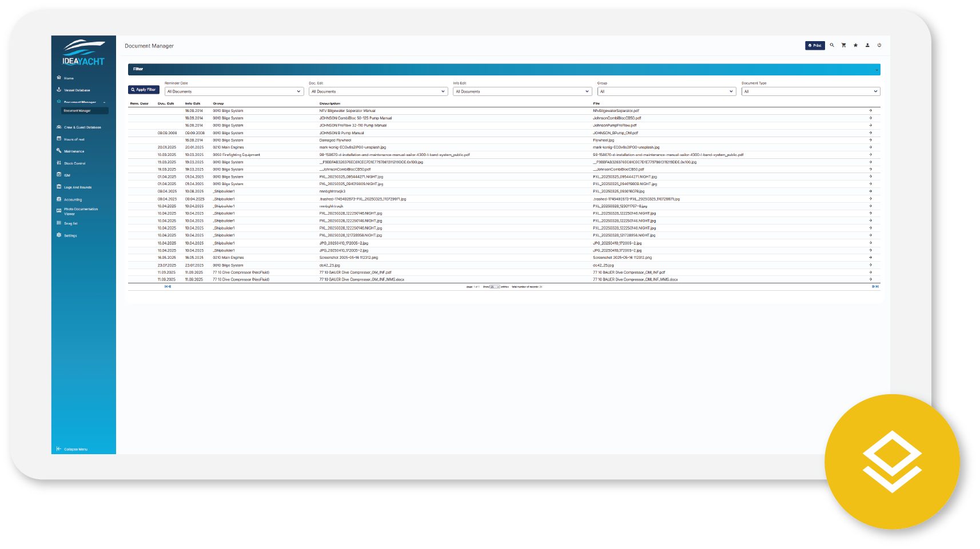Sort by the Info Edit column header

click(193, 103)
